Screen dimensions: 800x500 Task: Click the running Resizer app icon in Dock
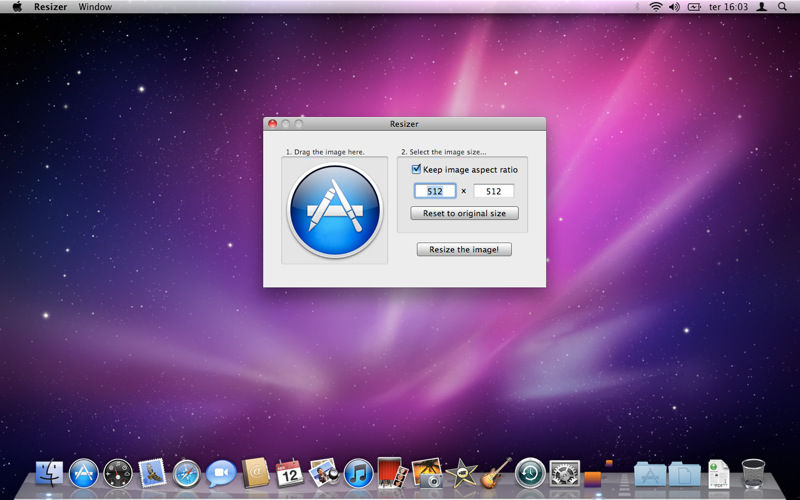[x=598, y=473]
